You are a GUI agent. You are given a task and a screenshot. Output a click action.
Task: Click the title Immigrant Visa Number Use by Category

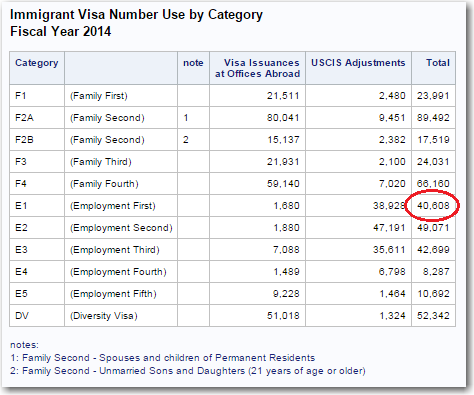tap(136, 15)
